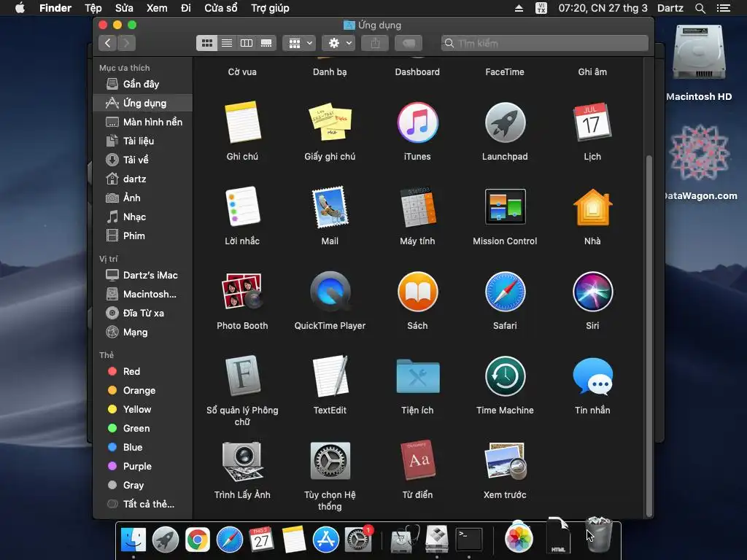Viewport: 747px width, 560px height.
Task: Filter by Red tag
Action: [x=142, y=371]
